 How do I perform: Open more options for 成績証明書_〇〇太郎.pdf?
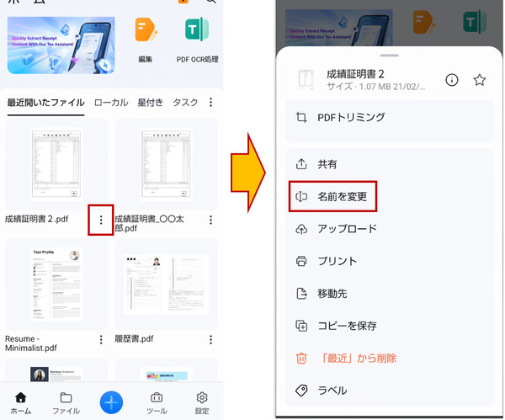pyautogui.click(x=210, y=220)
